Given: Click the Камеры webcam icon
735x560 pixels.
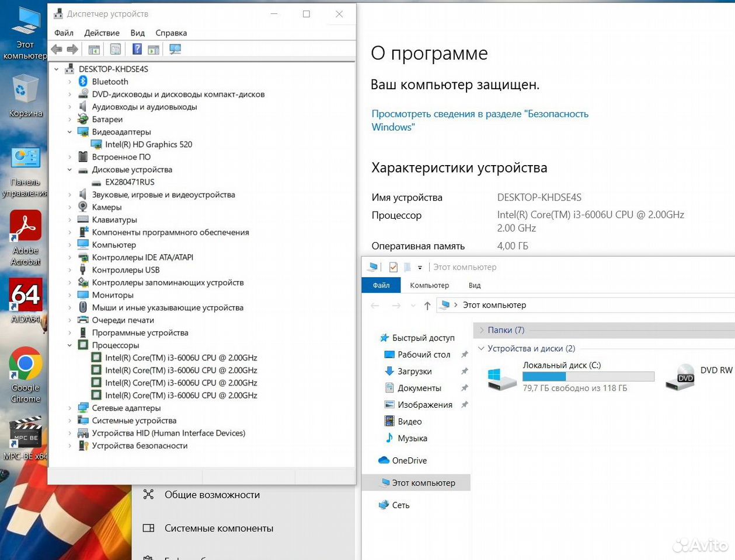Looking at the screenshot, I should click(83, 207).
